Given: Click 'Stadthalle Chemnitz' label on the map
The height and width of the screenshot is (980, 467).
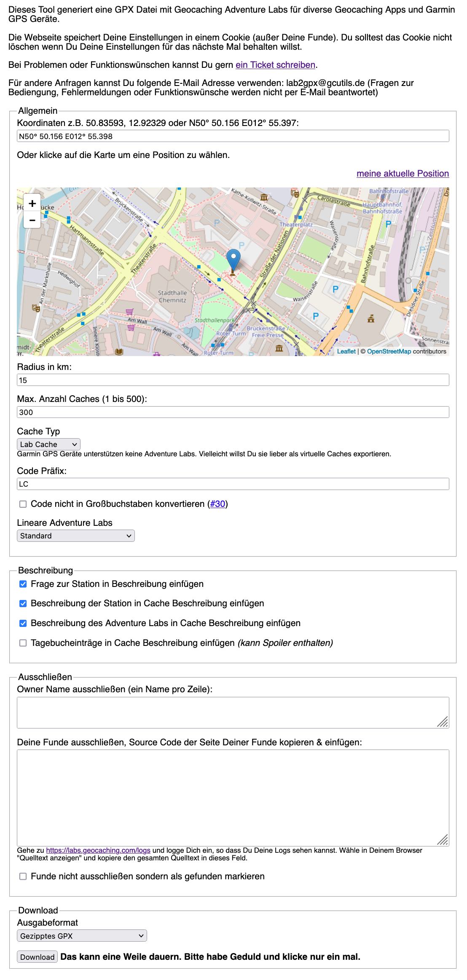Looking at the screenshot, I should [x=172, y=297].
